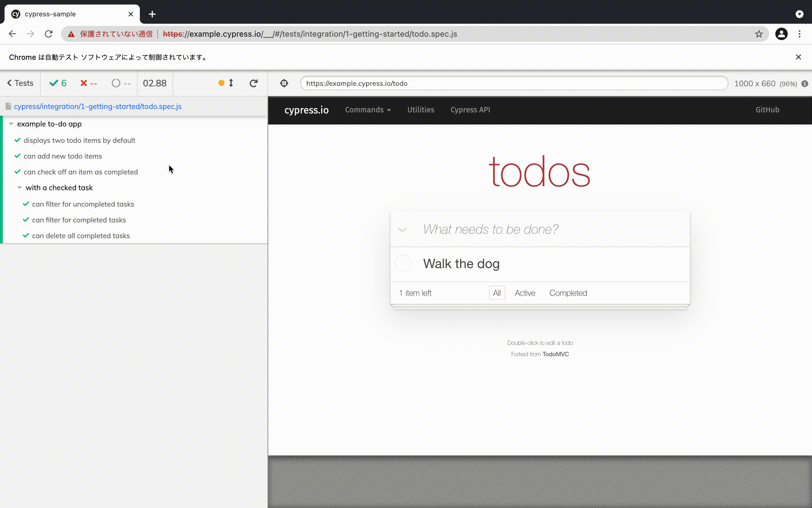Expand test can filter for uncompleted tasks
The image size is (812, 508).
pyautogui.click(x=83, y=204)
